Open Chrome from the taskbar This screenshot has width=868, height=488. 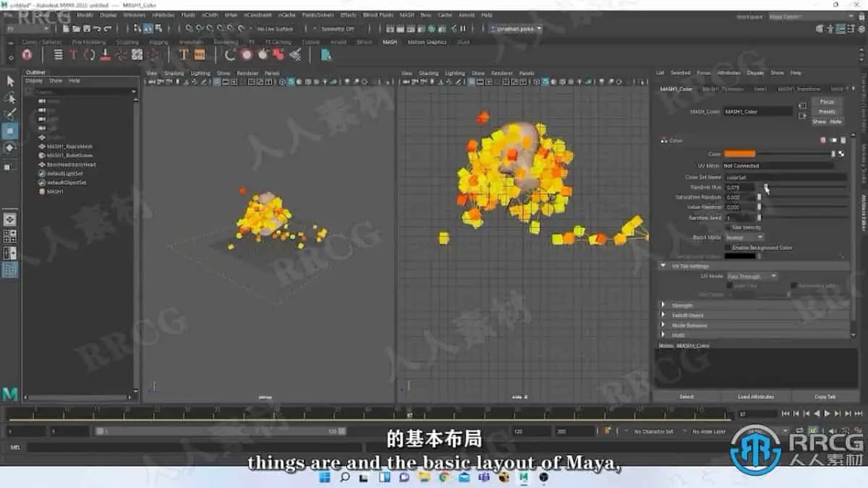(443, 477)
